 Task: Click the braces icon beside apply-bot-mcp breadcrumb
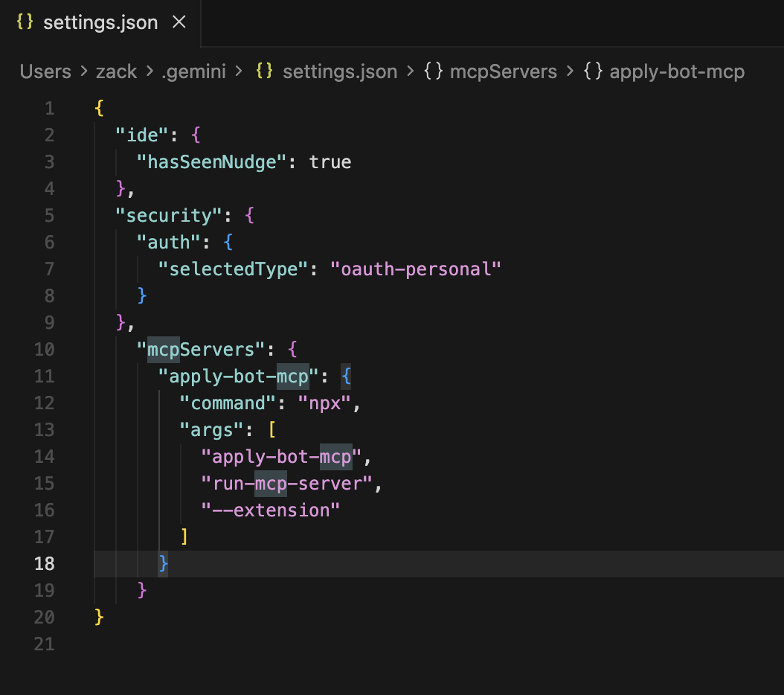(x=591, y=71)
